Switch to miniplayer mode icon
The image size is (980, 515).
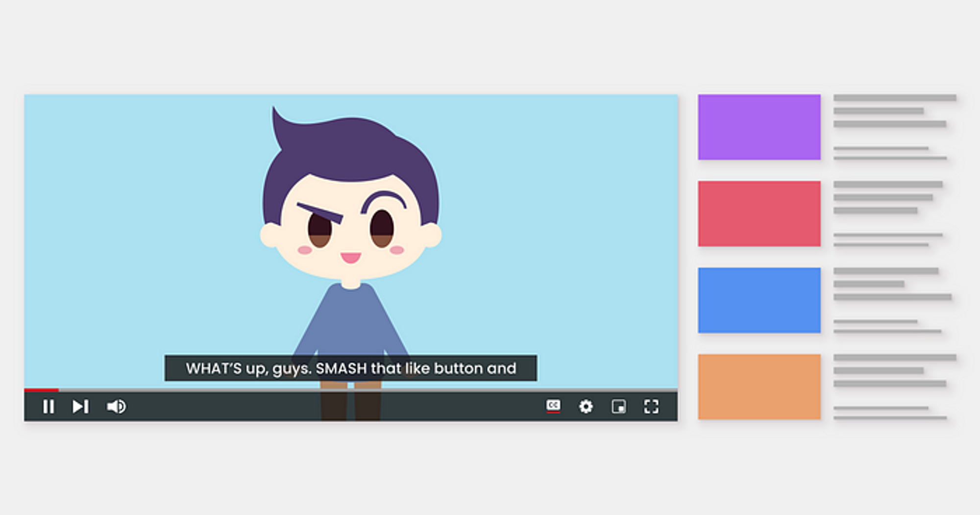[619, 406]
